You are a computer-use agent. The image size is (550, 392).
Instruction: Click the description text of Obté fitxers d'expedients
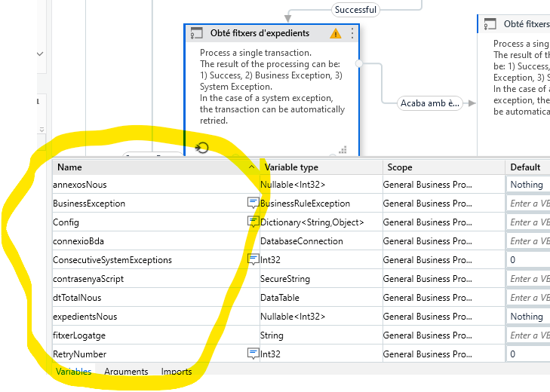(x=272, y=87)
